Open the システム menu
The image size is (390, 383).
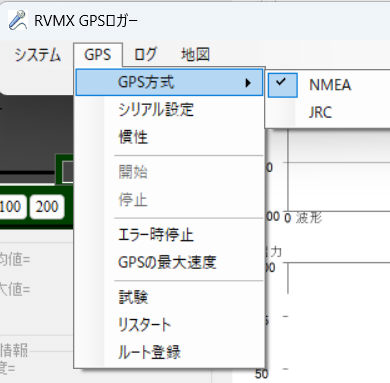(x=37, y=55)
